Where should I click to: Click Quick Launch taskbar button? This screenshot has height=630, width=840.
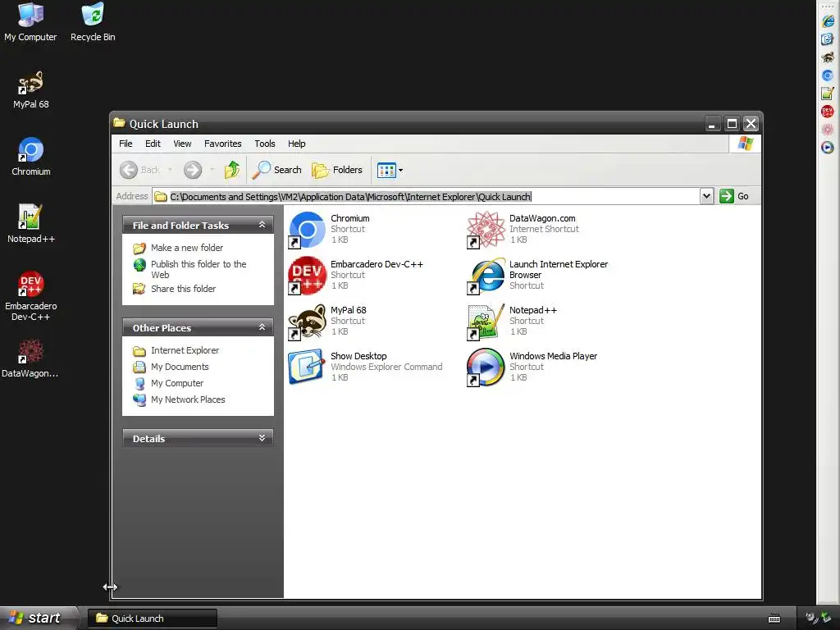[153, 619]
